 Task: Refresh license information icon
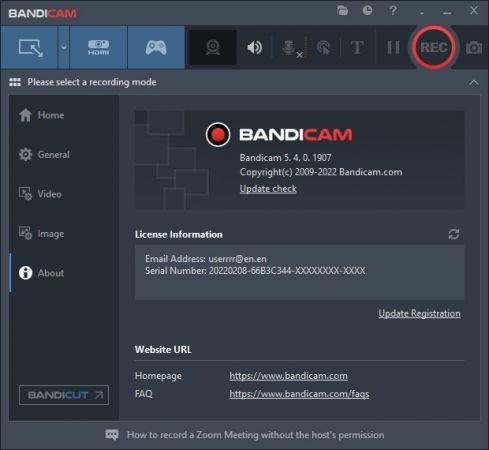454,234
